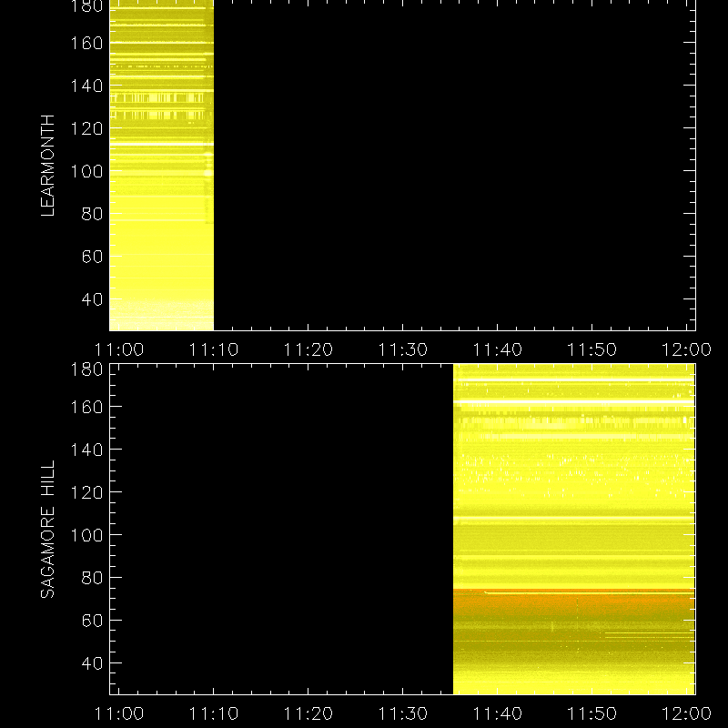This screenshot has height=728, width=728.
Task: Click the SAGAMORE HILL axis title
Action: click(48, 529)
